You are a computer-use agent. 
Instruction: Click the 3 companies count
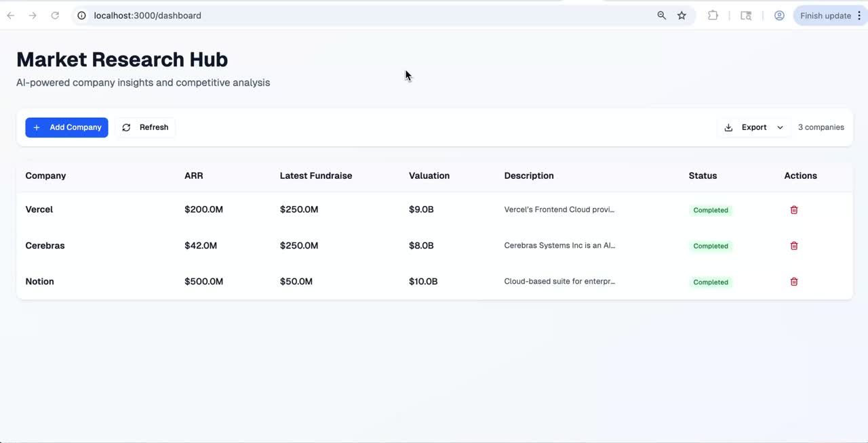(821, 127)
